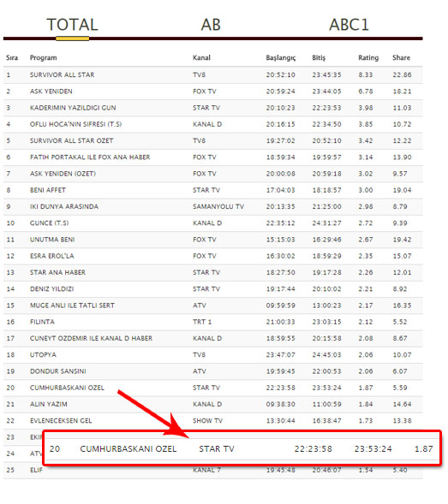Click SAMANYOLU TV channel cell
The width and height of the screenshot is (448, 504).
[218, 206]
